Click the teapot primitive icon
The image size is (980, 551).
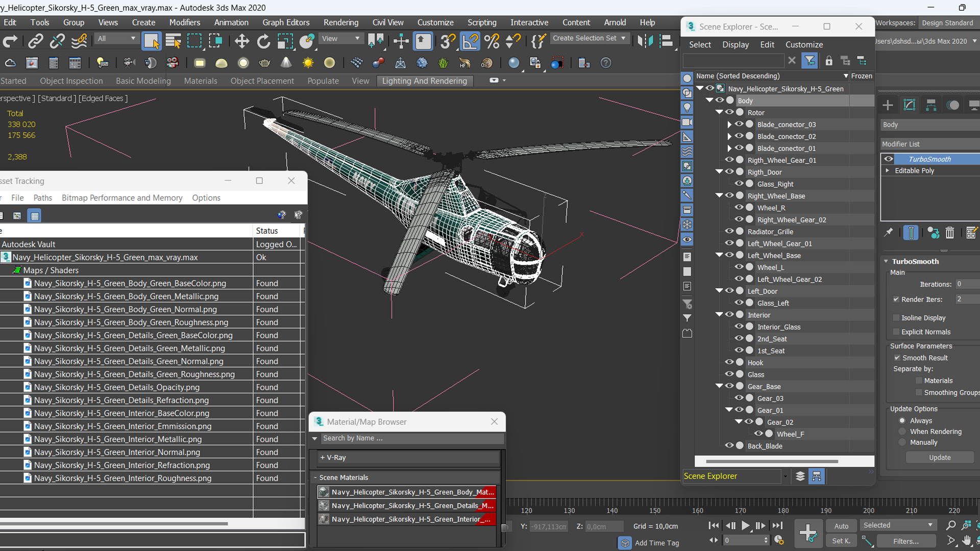click(x=264, y=63)
